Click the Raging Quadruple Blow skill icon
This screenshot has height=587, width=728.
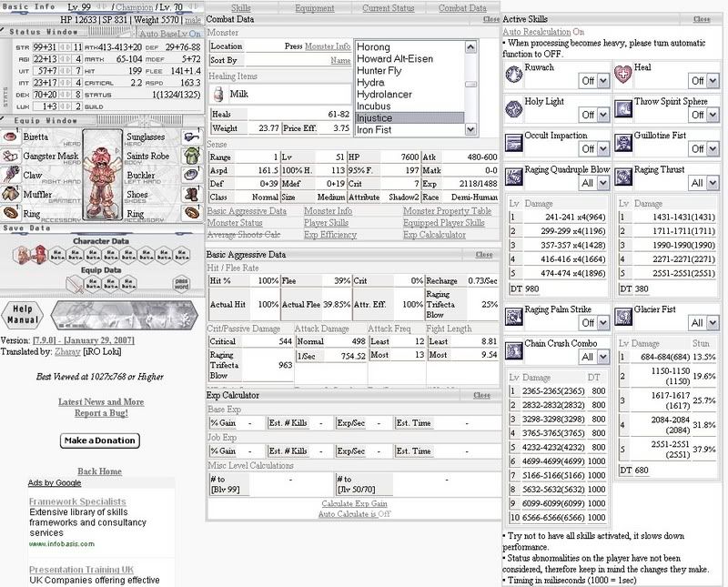pyautogui.click(x=514, y=177)
